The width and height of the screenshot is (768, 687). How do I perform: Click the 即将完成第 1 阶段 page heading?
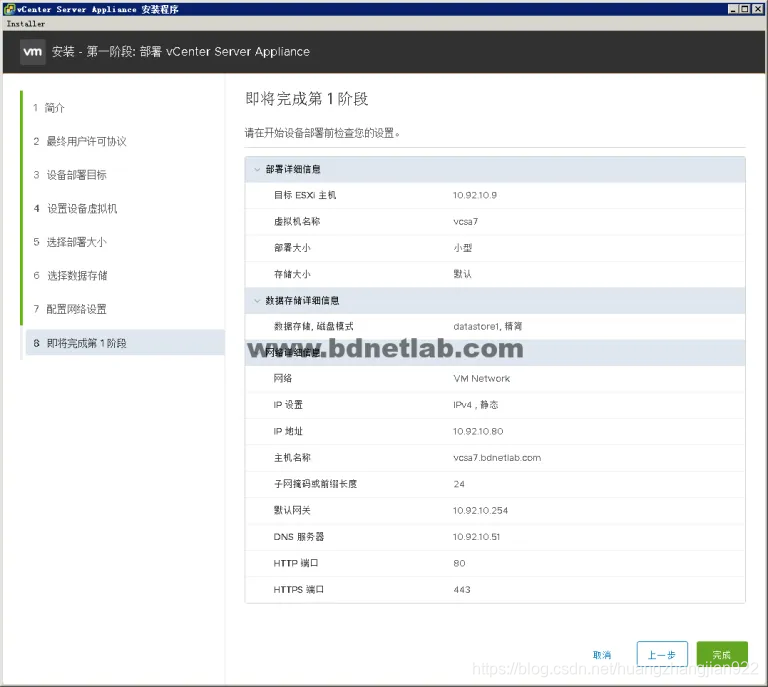coord(307,99)
